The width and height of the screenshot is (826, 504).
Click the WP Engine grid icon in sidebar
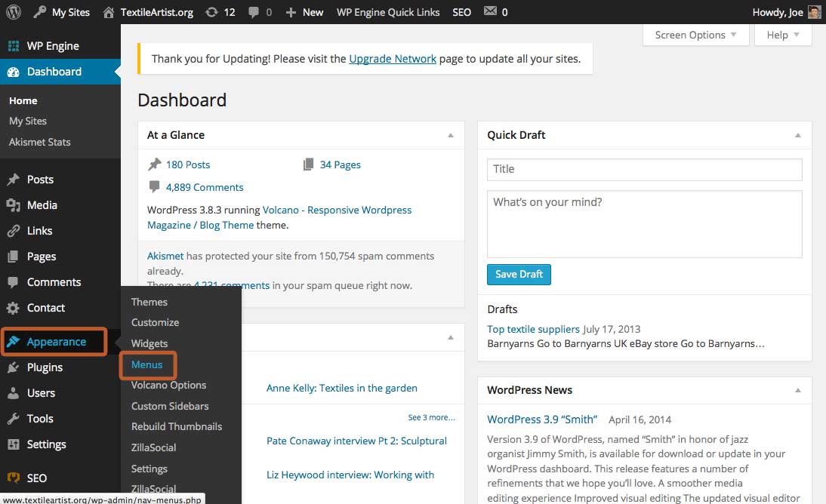14,46
